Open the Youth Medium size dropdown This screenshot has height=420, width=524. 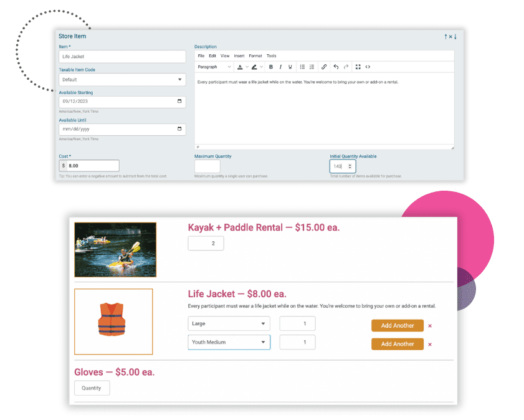click(229, 342)
